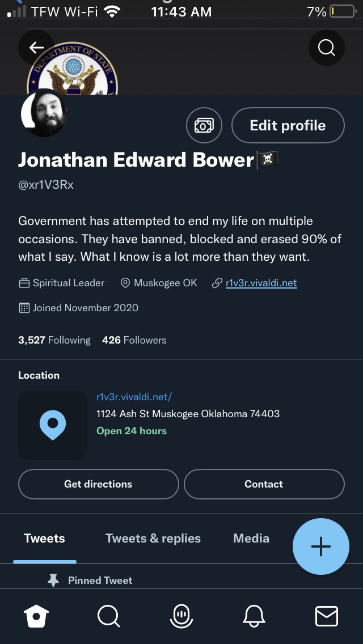Tap the compose tweet plus button
Screen dimensions: 363x644
320,546
